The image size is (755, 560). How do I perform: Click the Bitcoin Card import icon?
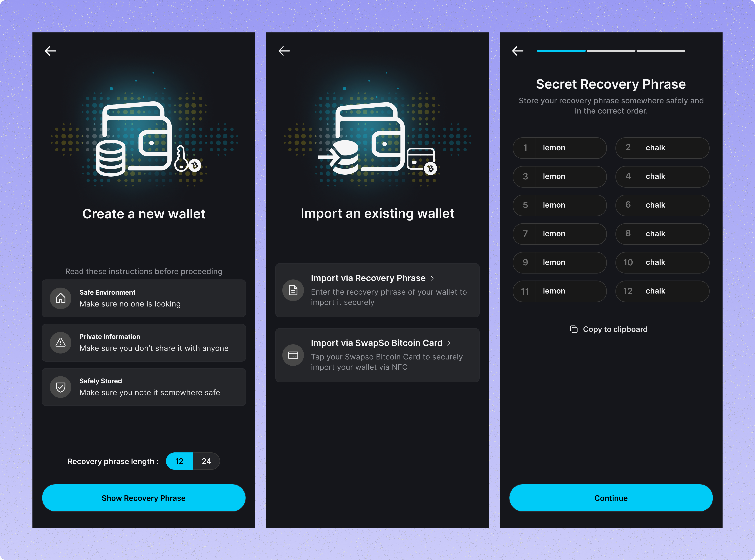(x=293, y=355)
